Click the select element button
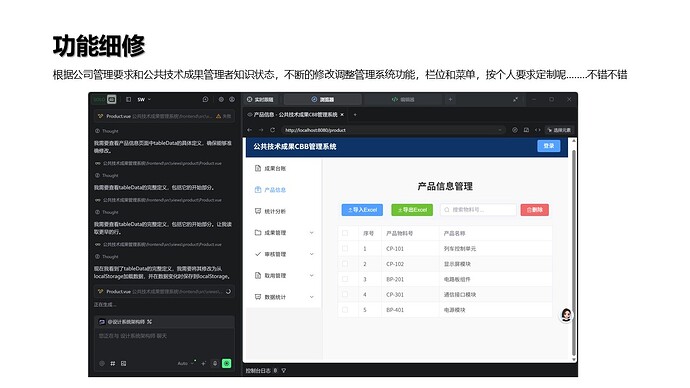 coord(559,130)
